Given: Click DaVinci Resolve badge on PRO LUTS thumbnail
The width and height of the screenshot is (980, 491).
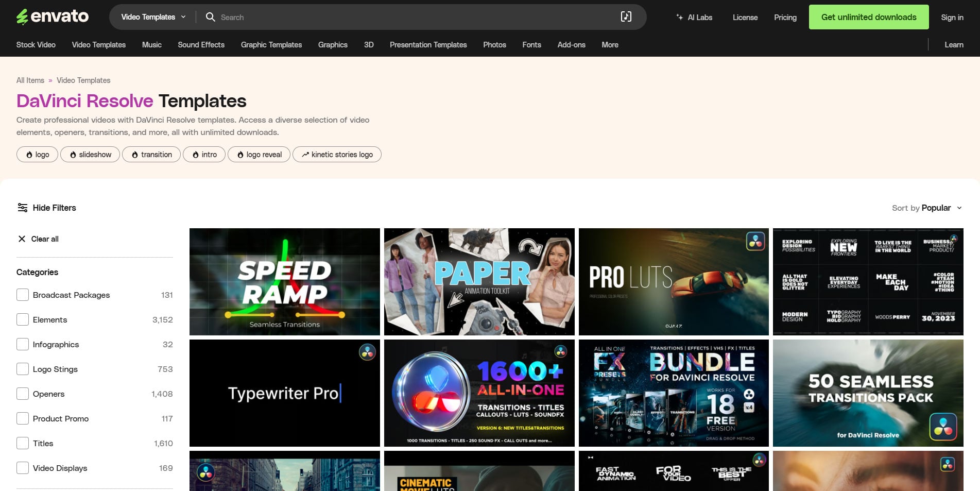Looking at the screenshot, I should (755, 241).
